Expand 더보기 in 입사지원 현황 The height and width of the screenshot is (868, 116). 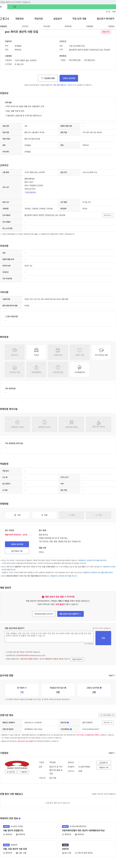click(112, 676)
